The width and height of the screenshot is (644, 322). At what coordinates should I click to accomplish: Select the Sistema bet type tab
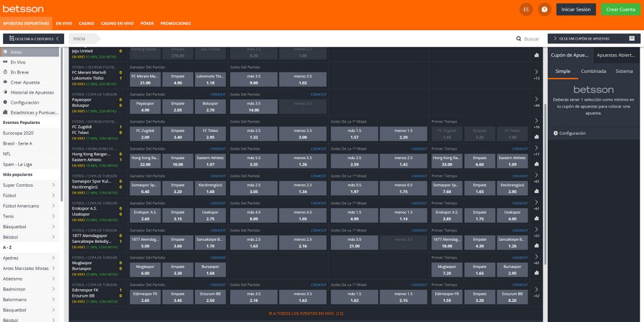624,71
